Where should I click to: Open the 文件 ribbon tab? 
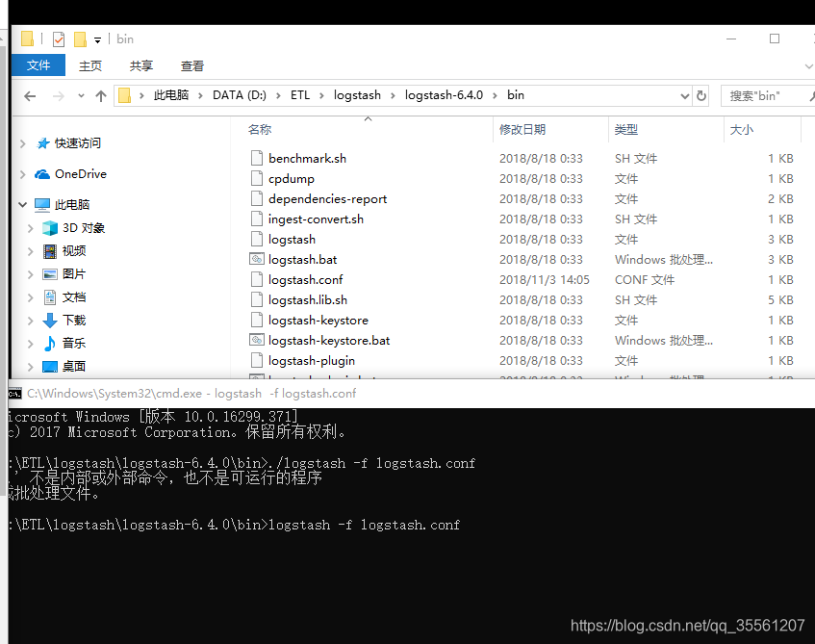38,65
